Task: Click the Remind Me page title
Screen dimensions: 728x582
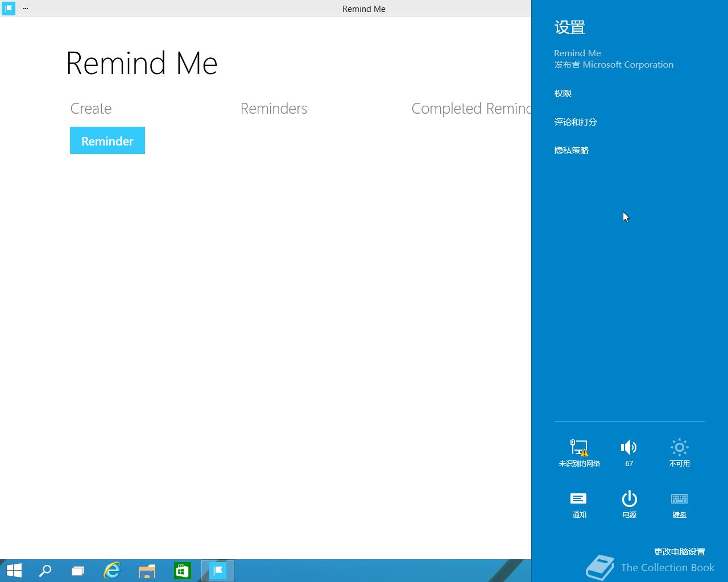Action: 142,63
